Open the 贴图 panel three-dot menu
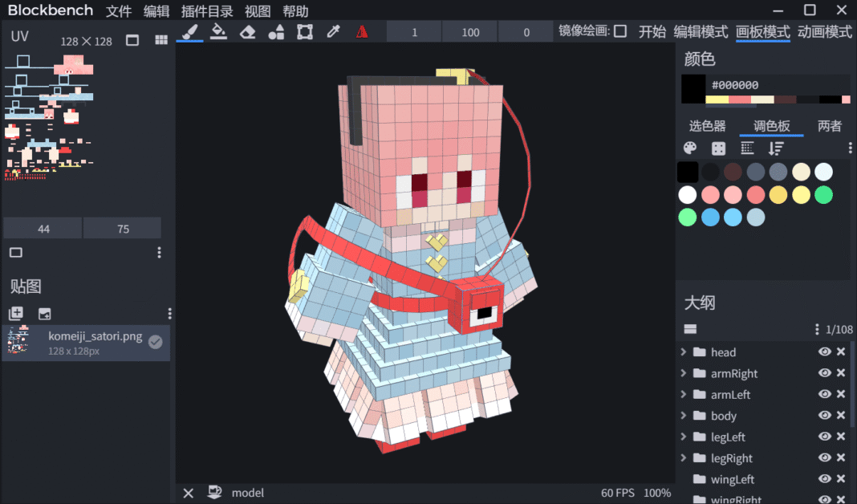 (170, 313)
